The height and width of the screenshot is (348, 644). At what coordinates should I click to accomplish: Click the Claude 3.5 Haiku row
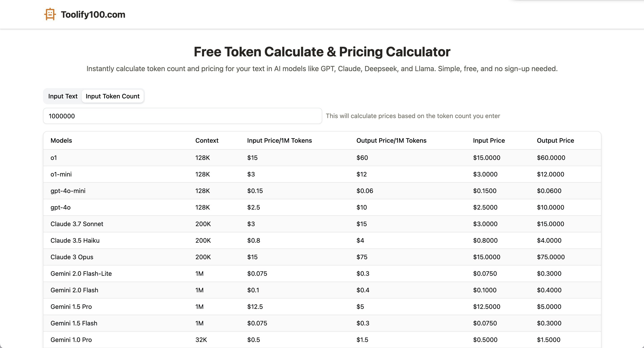tap(75, 240)
